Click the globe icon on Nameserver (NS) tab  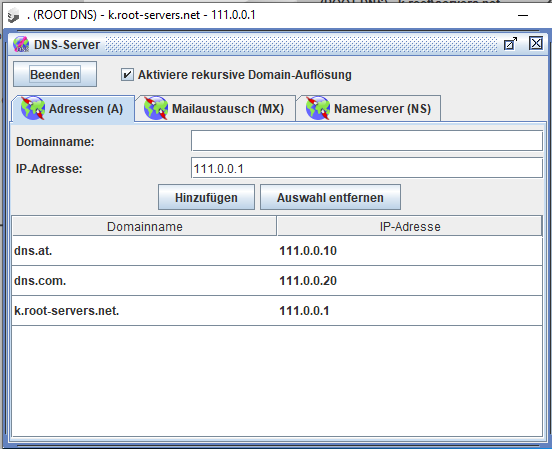[318, 108]
